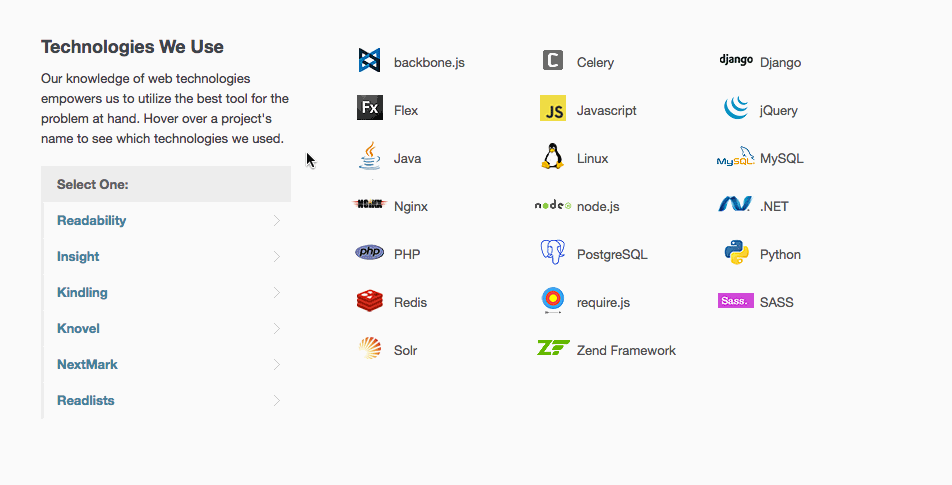Image resolution: width=952 pixels, height=485 pixels.
Task: Select the Readlists project link
Action: coord(86,400)
